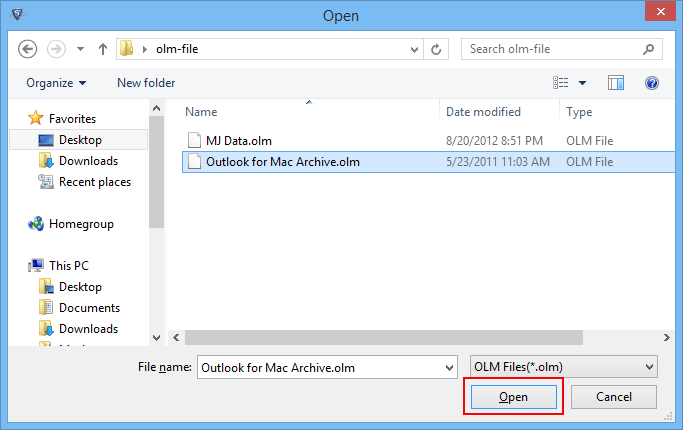
Task: Change your view icon
Action: tap(561, 83)
